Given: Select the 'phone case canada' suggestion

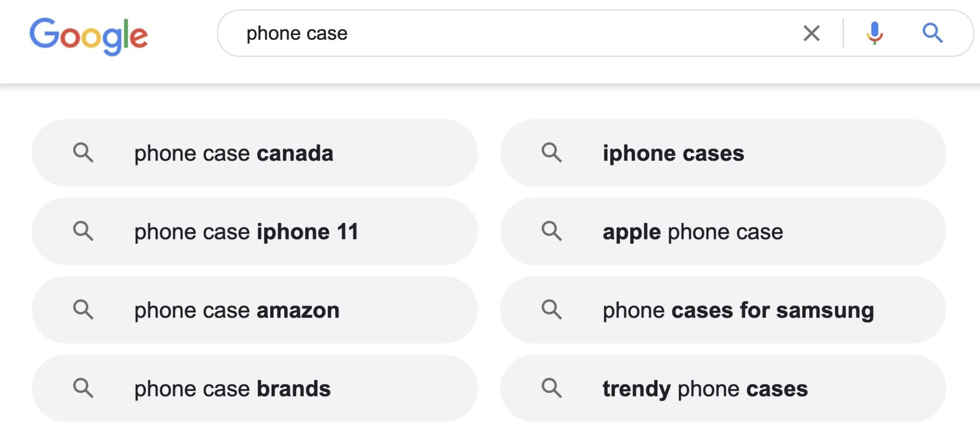Looking at the screenshot, I should click(255, 153).
